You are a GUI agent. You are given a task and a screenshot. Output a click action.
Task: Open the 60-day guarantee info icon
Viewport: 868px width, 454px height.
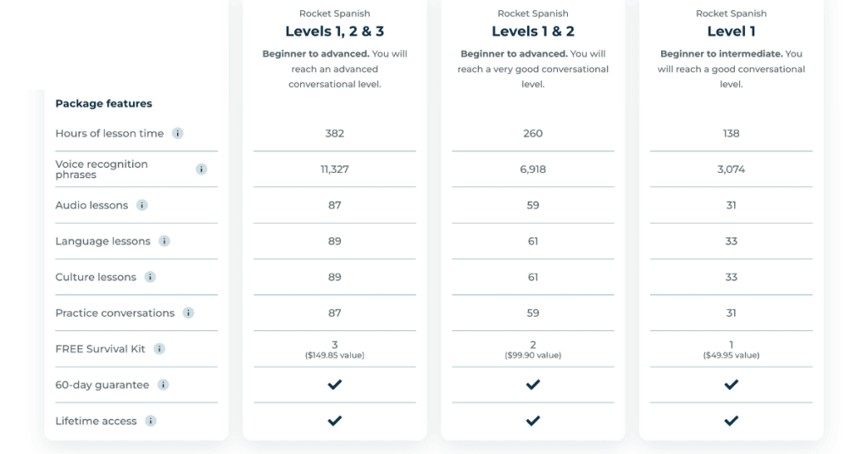pos(164,385)
